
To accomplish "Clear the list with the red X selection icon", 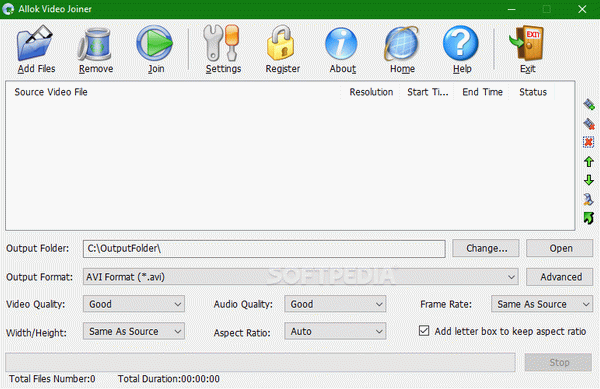I will tap(589, 142).
